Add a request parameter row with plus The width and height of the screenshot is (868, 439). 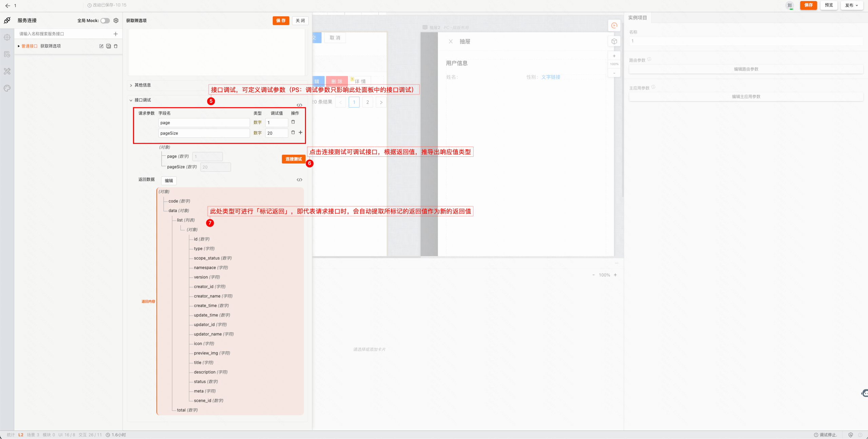301,133
